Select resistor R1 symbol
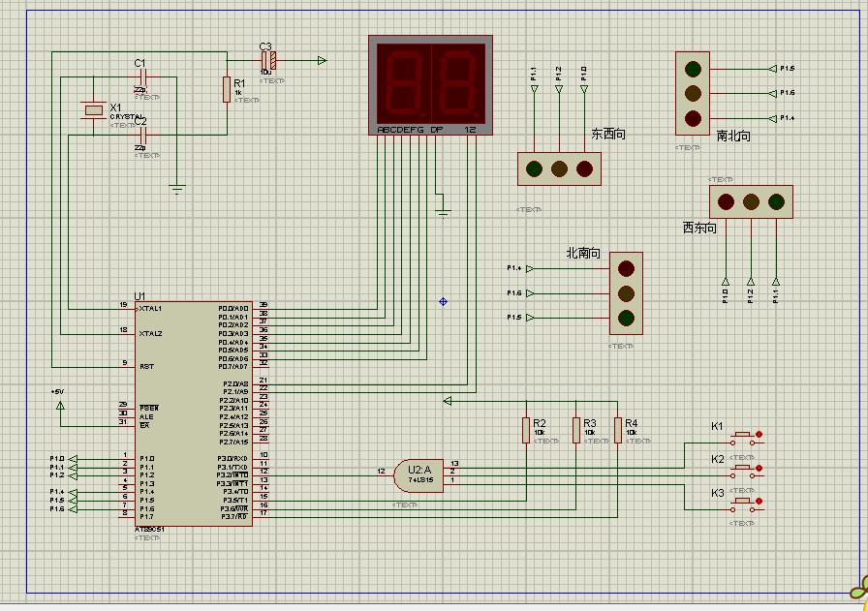The image size is (868, 611). point(227,90)
